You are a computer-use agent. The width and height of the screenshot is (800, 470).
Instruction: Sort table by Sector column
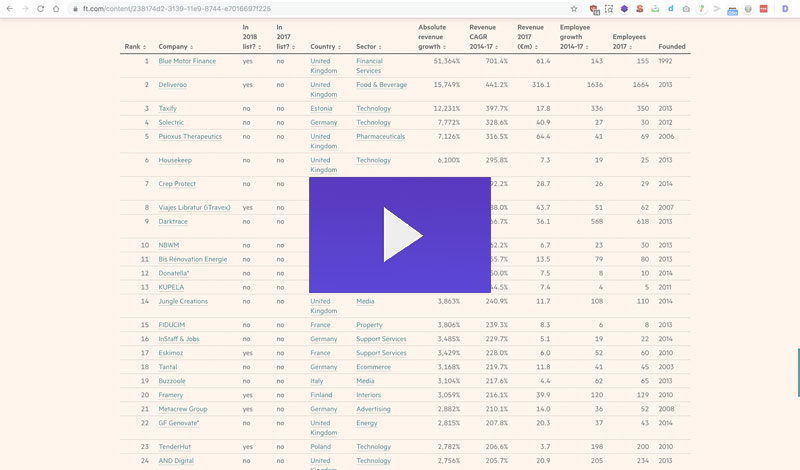(x=368, y=46)
